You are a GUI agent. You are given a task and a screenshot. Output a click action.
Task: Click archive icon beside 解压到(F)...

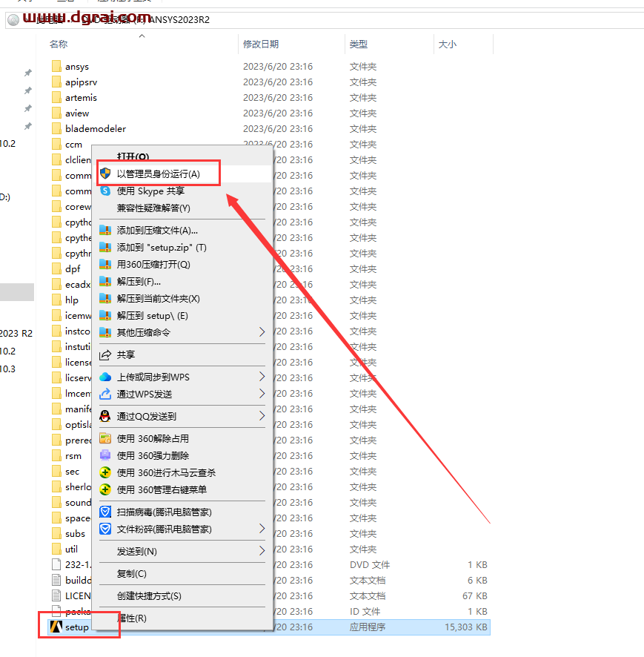point(105,282)
